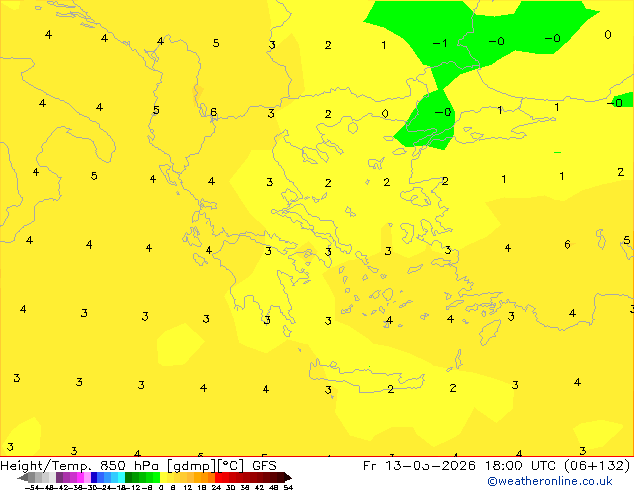Click the [°C] unit label in title
This screenshot has width=634, height=490.
tap(232, 465)
